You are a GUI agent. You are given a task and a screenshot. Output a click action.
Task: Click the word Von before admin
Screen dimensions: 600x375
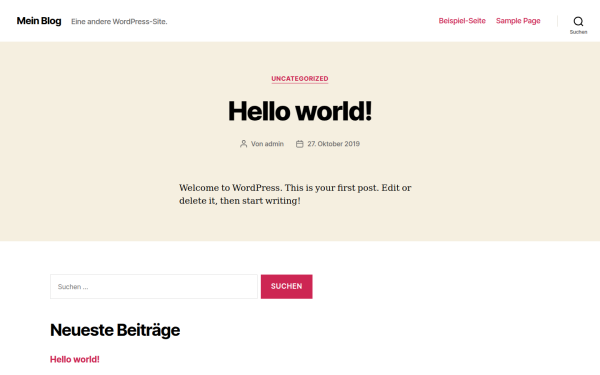[257, 144]
